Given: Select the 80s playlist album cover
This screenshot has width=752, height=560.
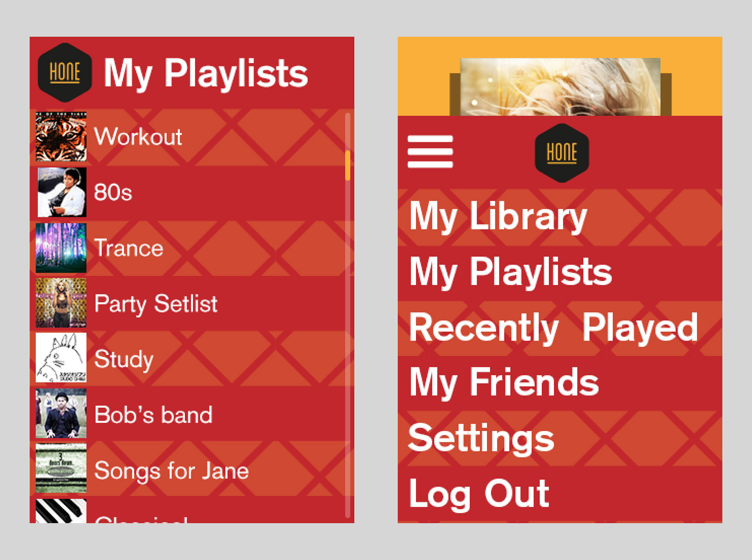Looking at the screenshot, I should point(61,192).
